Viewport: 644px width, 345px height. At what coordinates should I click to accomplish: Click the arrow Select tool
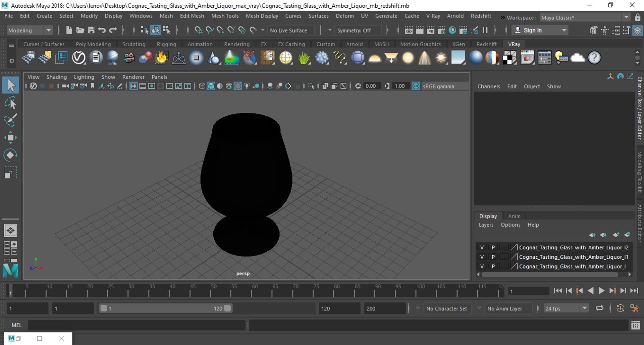click(10, 85)
